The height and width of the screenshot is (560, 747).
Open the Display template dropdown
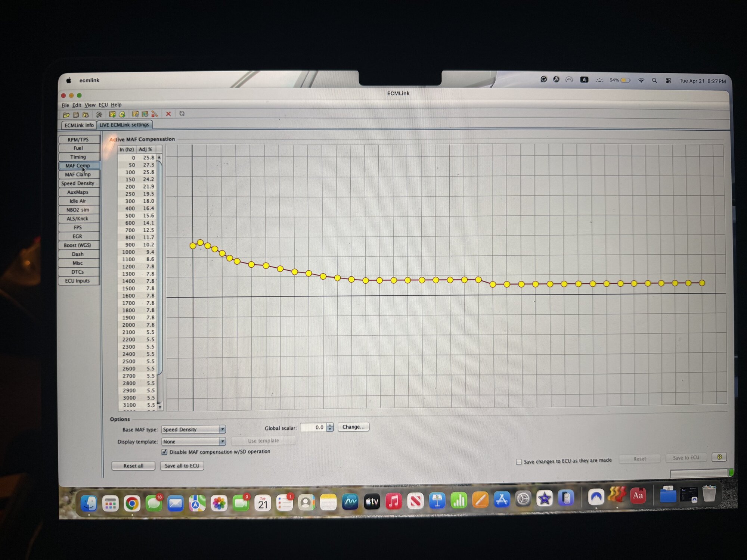pos(193,441)
